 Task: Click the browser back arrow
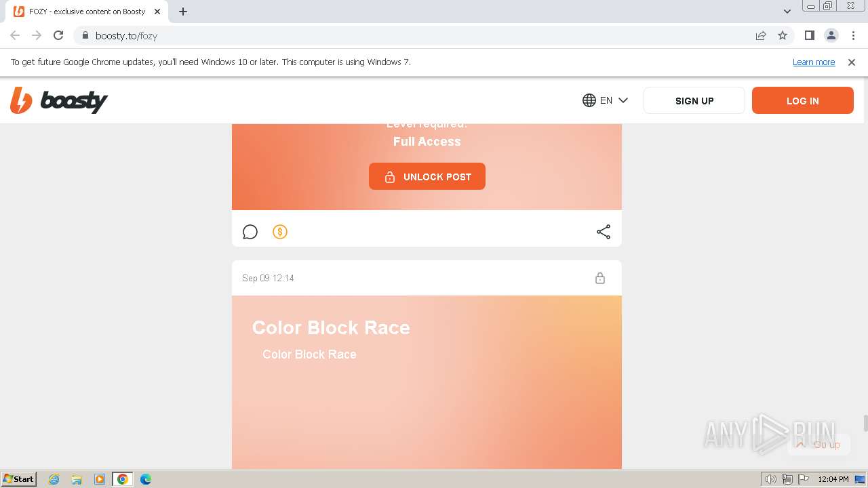click(x=15, y=35)
